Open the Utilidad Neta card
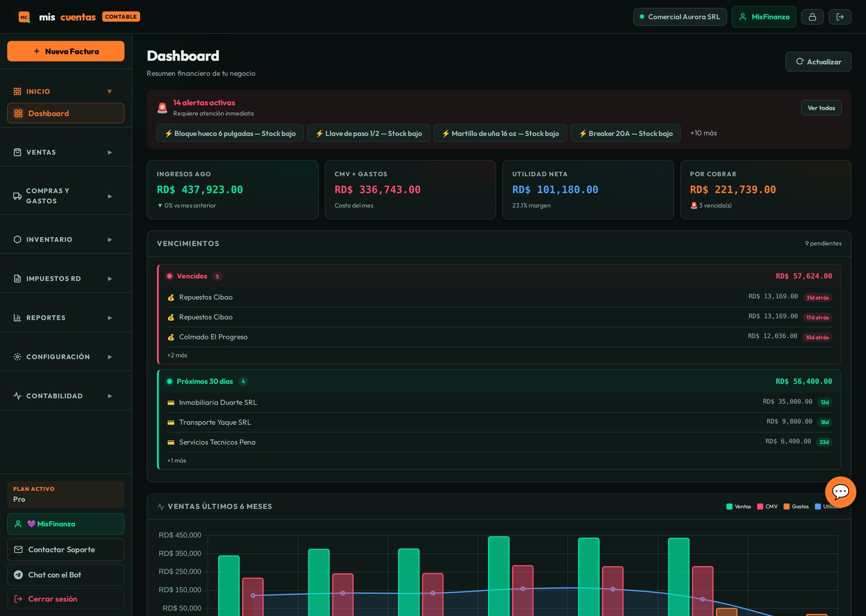This screenshot has width=866, height=616. [x=588, y=189]
